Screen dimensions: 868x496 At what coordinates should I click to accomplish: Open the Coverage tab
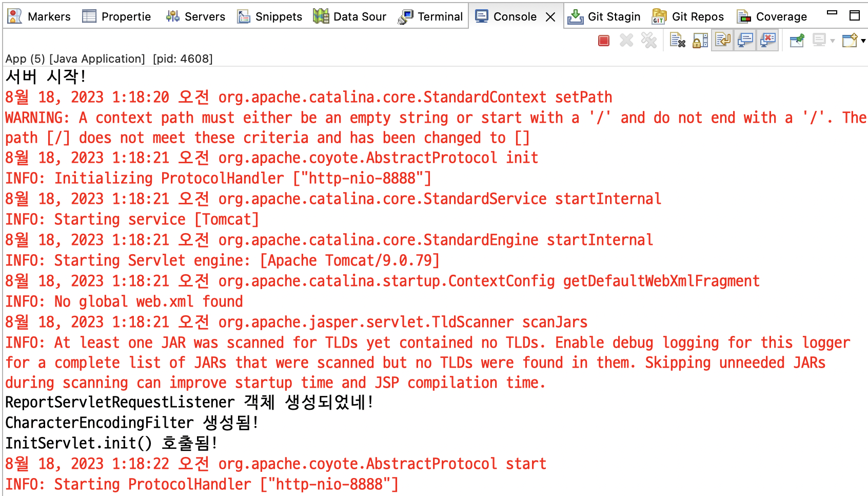click(x=772, y=16)
